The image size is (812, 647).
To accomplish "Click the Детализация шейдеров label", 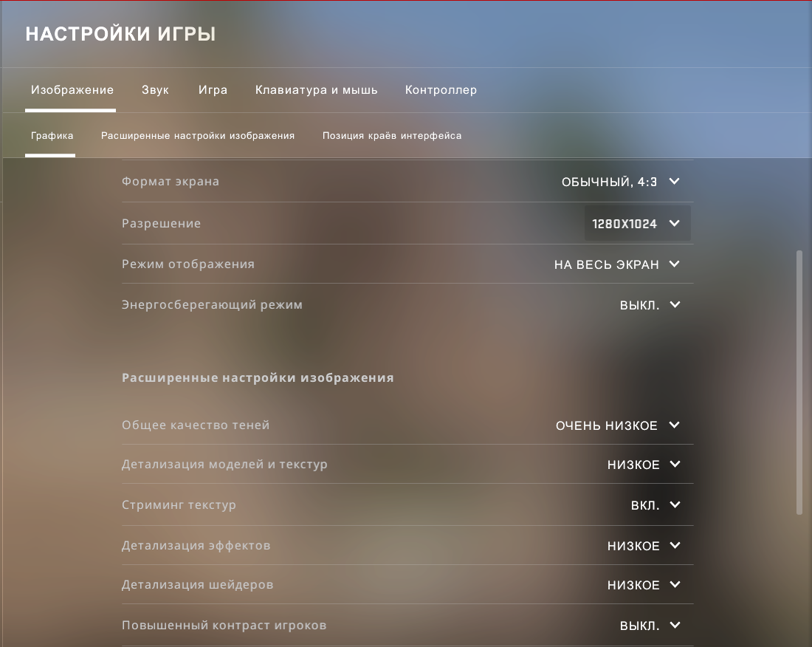I will point(197,585).
